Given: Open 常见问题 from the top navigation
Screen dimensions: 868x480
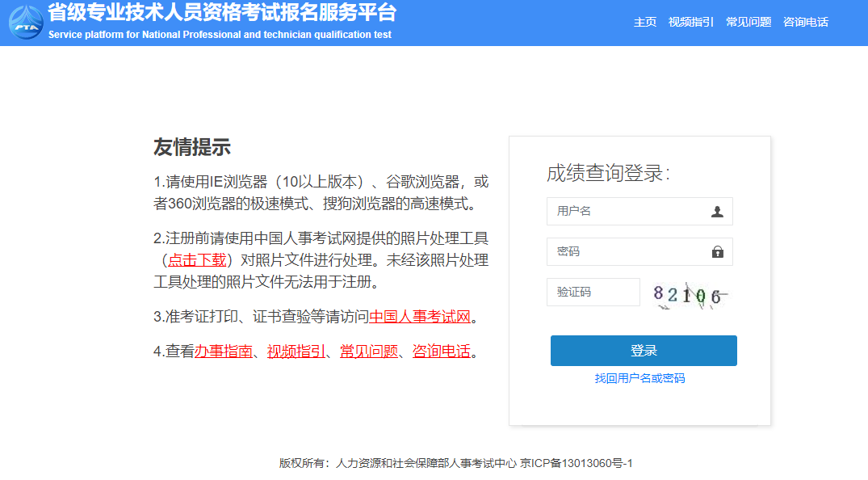Looking at the screenshot, I should tap(748, 22).
